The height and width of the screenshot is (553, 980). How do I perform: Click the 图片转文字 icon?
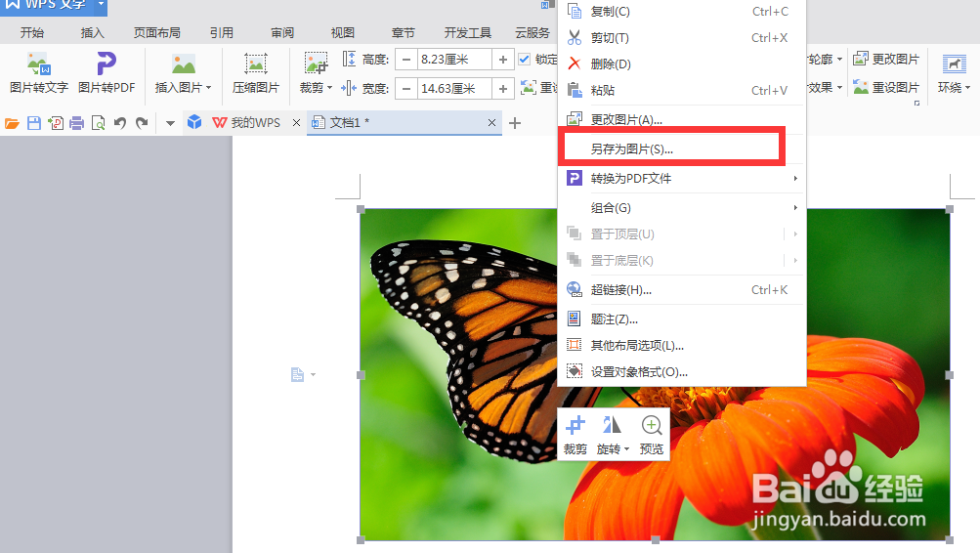click(x=39, y=64)
